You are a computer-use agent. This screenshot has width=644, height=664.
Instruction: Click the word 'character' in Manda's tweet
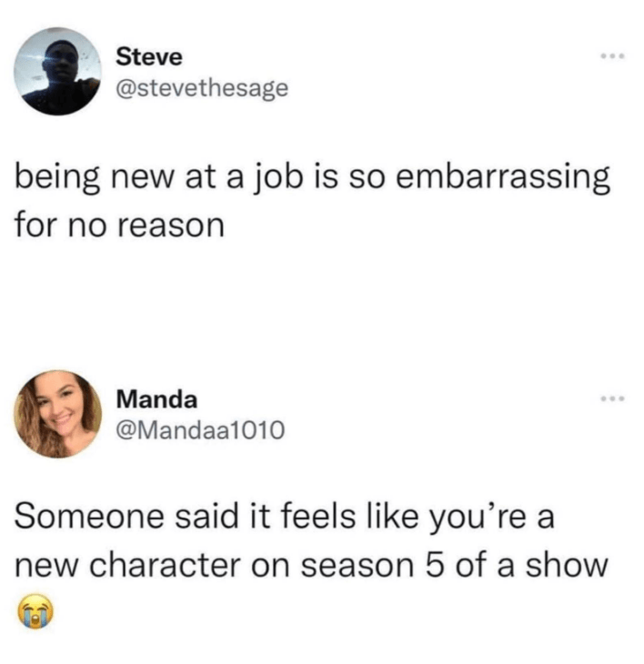coord(166,566)
